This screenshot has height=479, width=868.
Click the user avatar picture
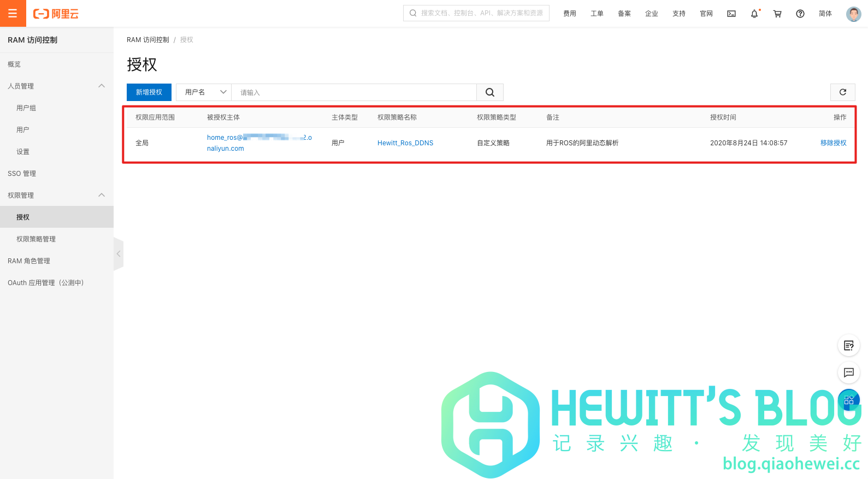point(853,14)
